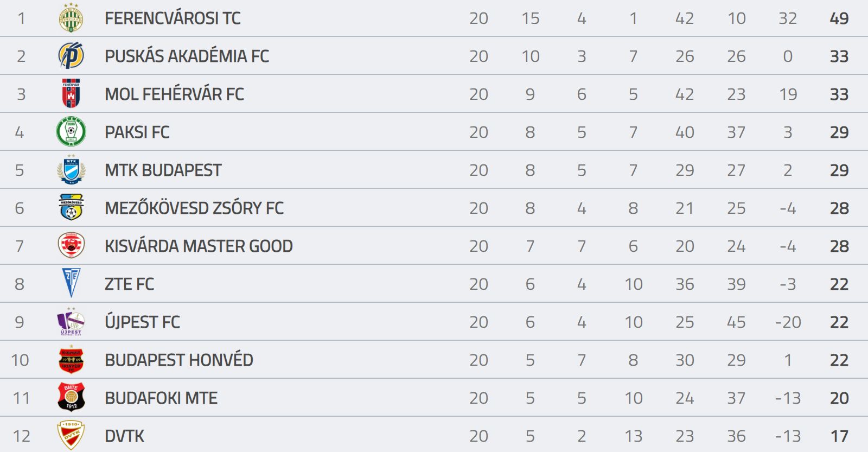Select the MOL FEHÉRVÁR FC team name
The height and width of the screenshot is (452, 868).
[174, 94]
